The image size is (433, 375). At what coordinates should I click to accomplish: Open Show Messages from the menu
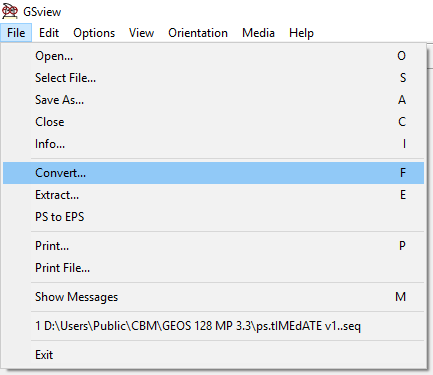(213, 297)
